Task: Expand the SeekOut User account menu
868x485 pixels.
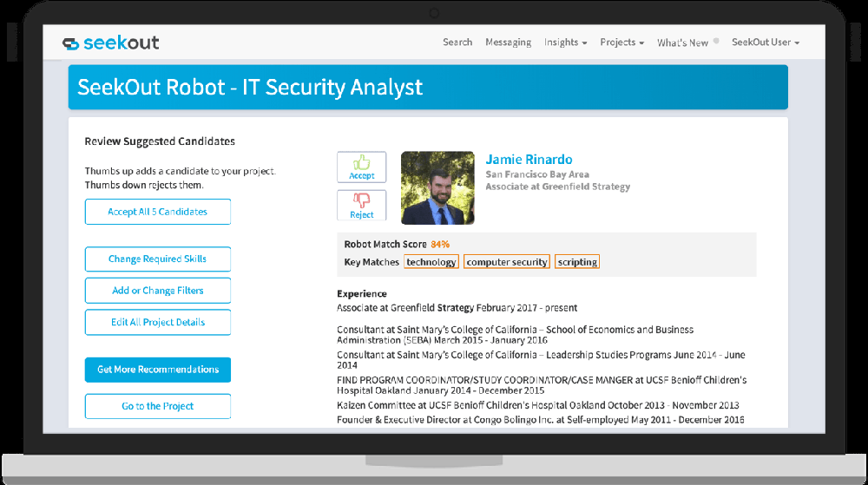Action: pos(765,42)
